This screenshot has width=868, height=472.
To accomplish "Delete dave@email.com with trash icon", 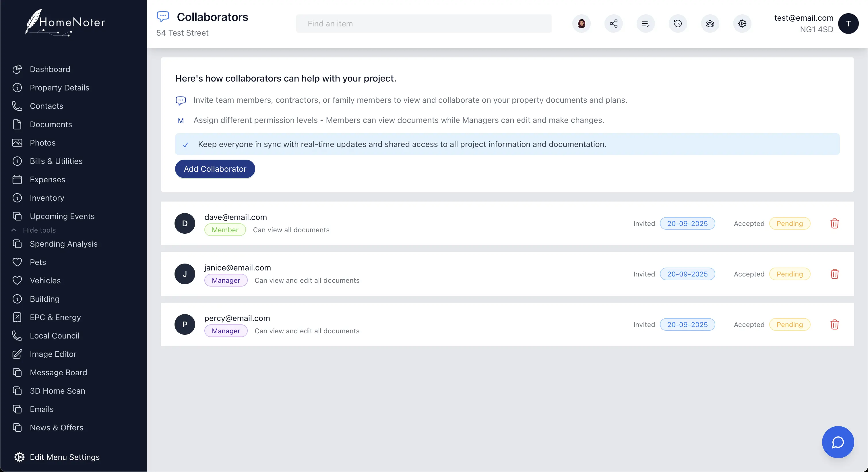I will (x=834, y=224).
